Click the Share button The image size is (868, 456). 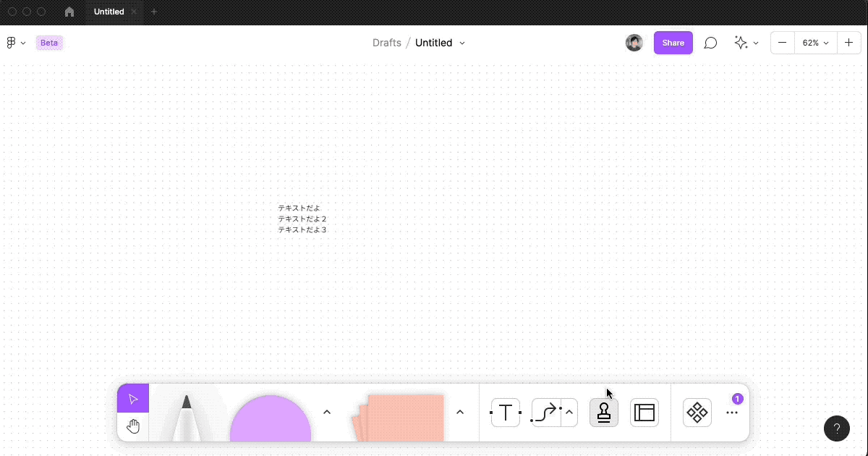(x=673, y=43)
